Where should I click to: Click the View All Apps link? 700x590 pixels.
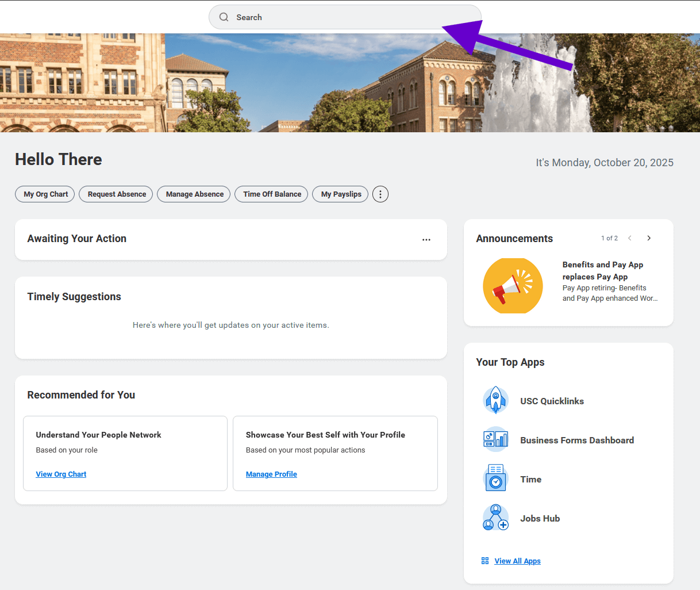click(517, 561)
